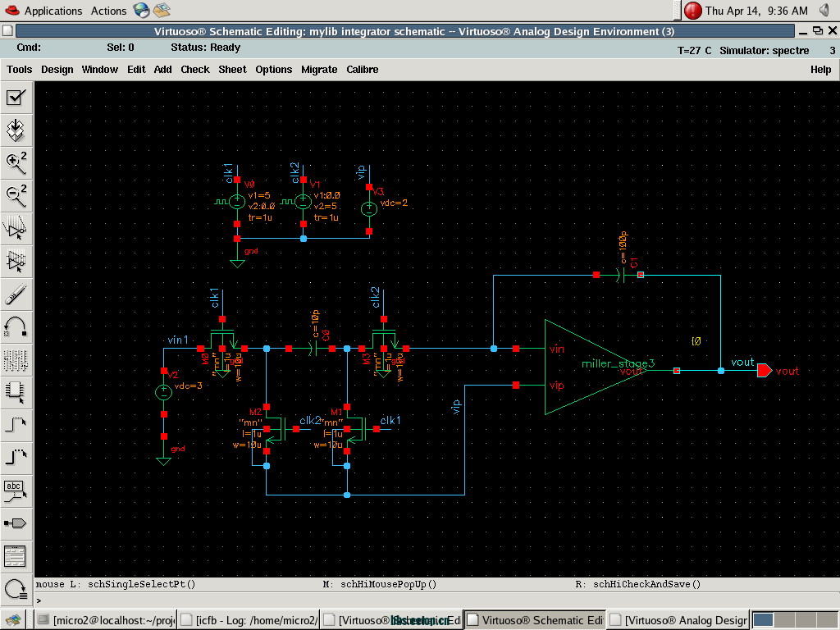Open mail launcher in top panel

(162, 10)
